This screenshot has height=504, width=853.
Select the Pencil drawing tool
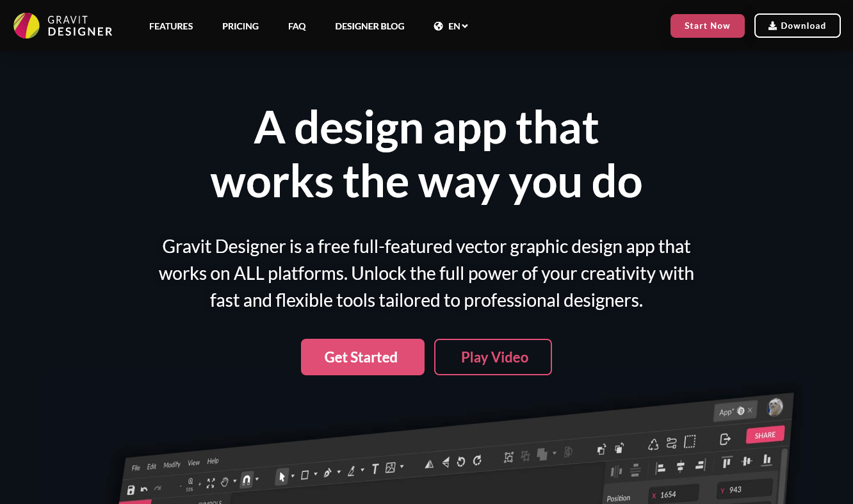[351, 471]
